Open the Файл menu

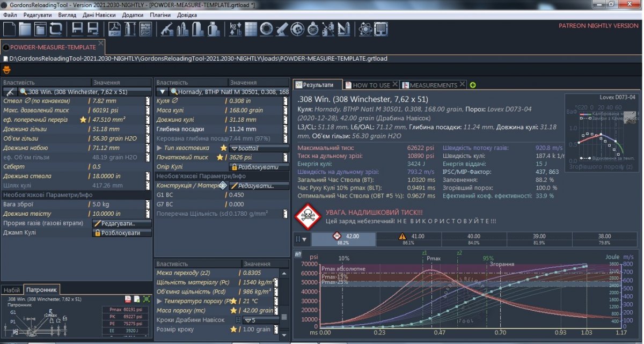[10, 14]
